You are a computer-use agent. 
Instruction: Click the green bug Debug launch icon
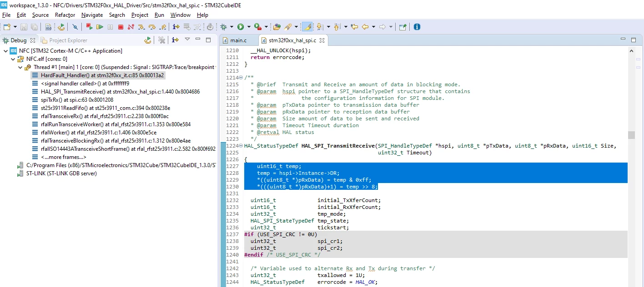point(224,27)
